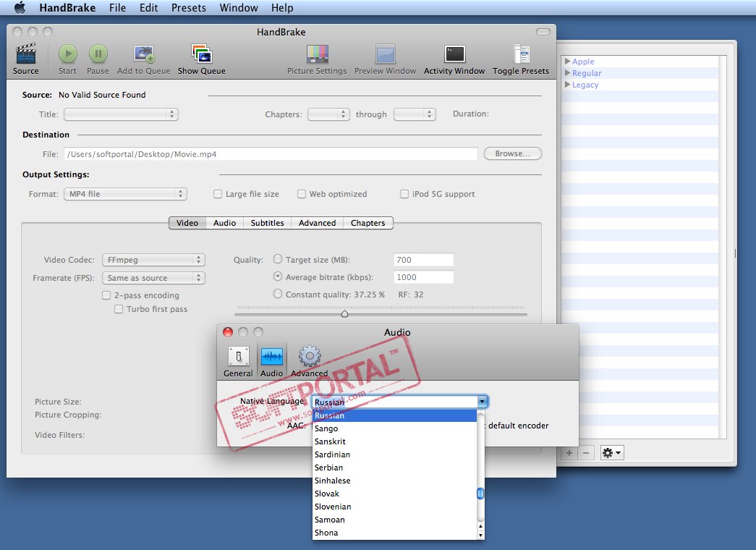Switch to the Advanced tab
This screenshot has width=756, height=550.
coord(317,223)
